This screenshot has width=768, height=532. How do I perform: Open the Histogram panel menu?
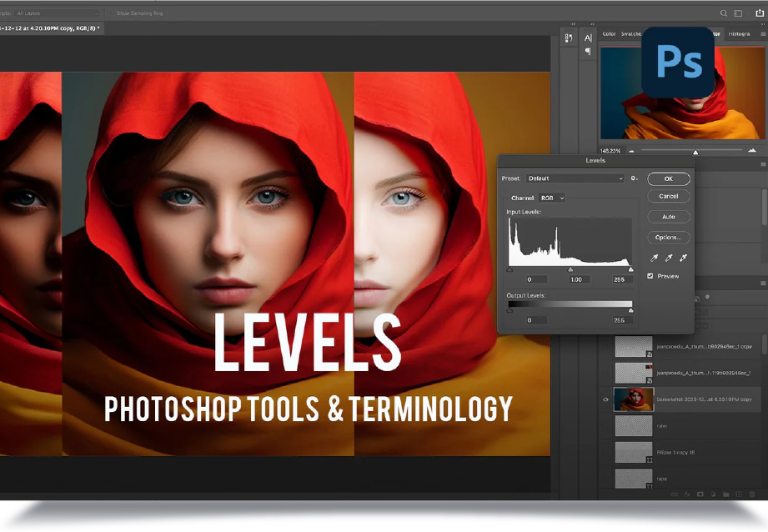tap(761, 34)
